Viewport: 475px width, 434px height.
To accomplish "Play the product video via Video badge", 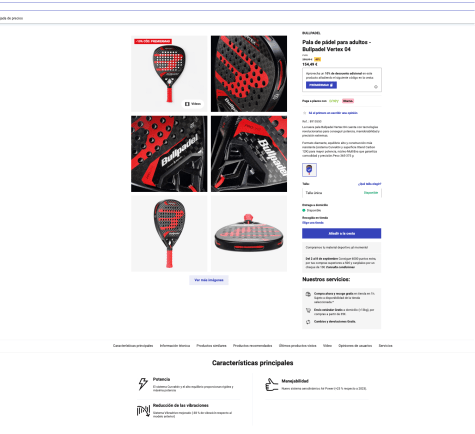I will click(x=193, y=104).
